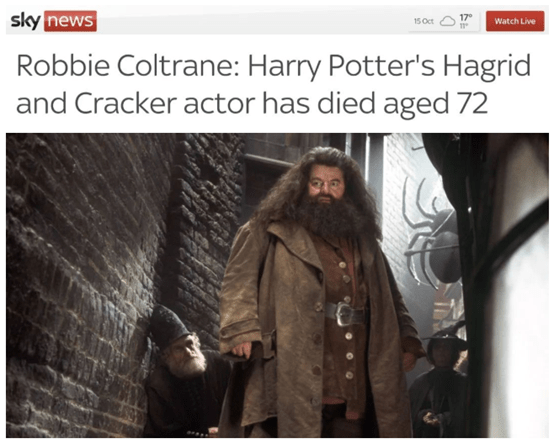554x444 pixels.
Task: Click the red "news" box in logo
Action: [70, 21]
